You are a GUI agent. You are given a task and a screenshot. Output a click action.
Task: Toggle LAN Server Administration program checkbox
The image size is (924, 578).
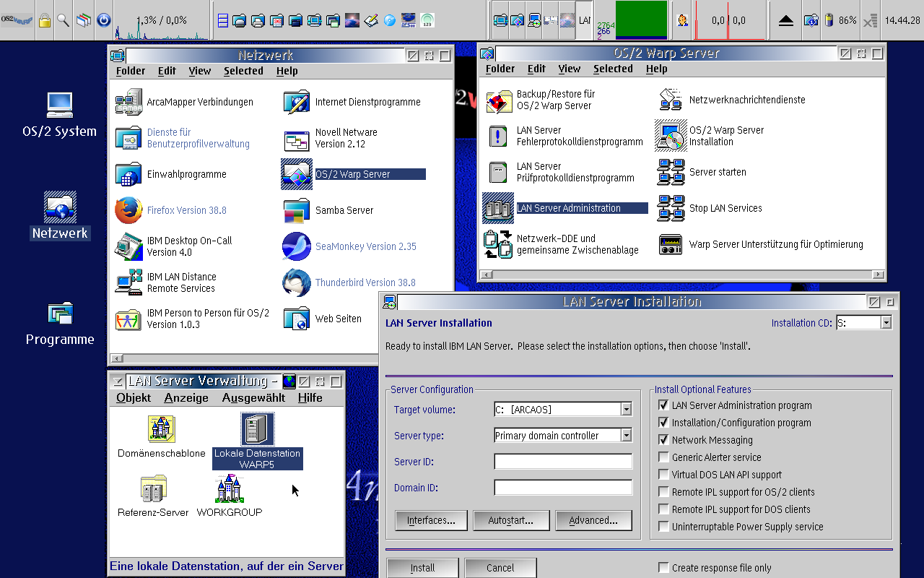click(663, 405)
